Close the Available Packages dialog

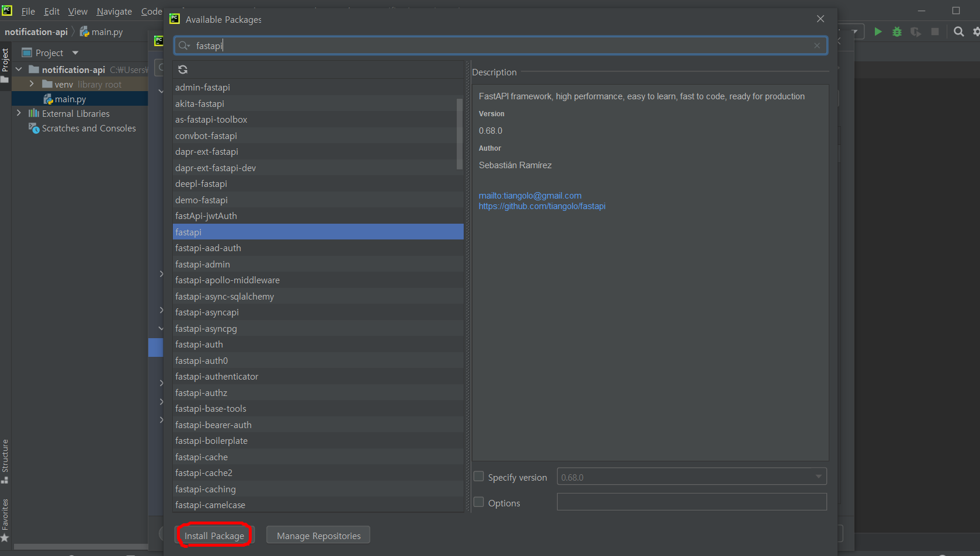pyautogui.click(x=821, y=19)
